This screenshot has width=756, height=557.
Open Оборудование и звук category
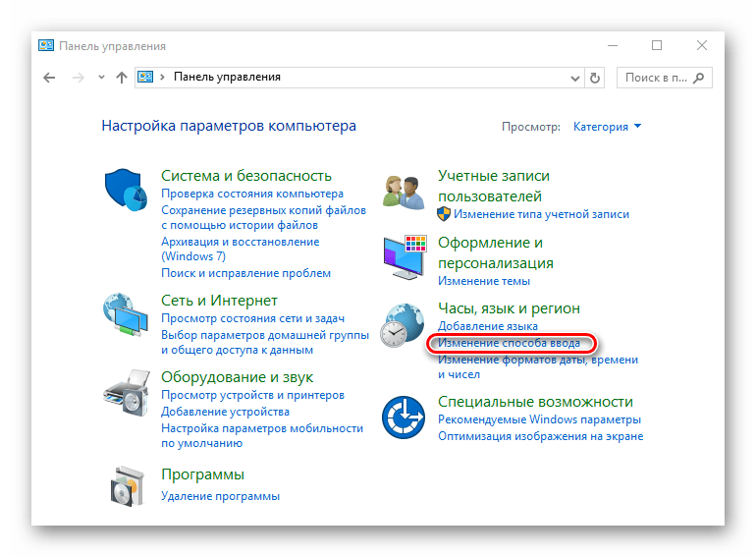238,377
